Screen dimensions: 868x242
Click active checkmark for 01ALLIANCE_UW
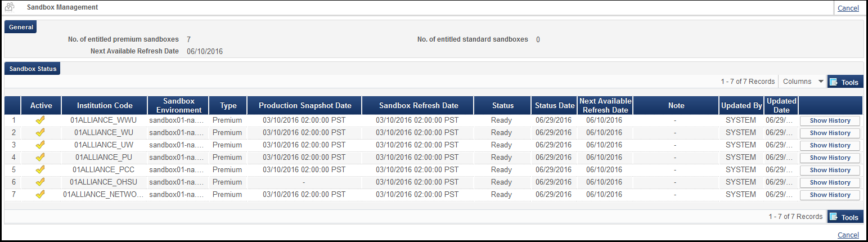pyautogui.click(x=40, y=145)
